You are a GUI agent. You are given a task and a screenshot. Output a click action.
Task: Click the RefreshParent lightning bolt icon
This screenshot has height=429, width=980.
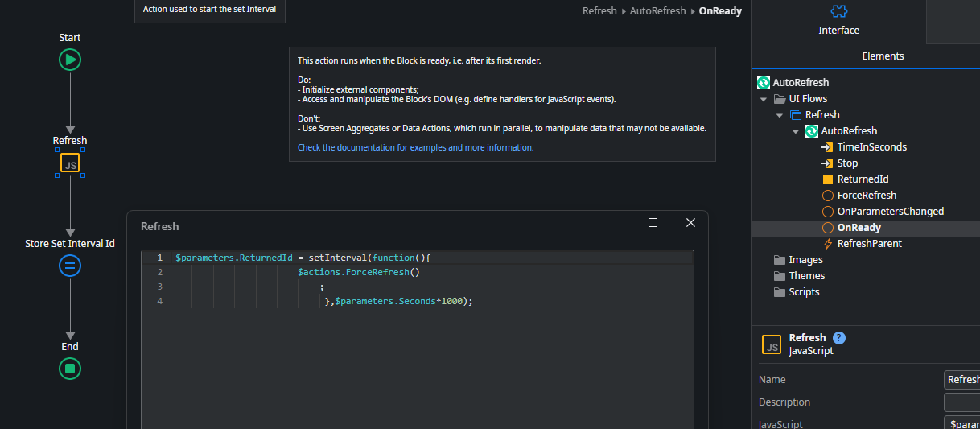827,244
